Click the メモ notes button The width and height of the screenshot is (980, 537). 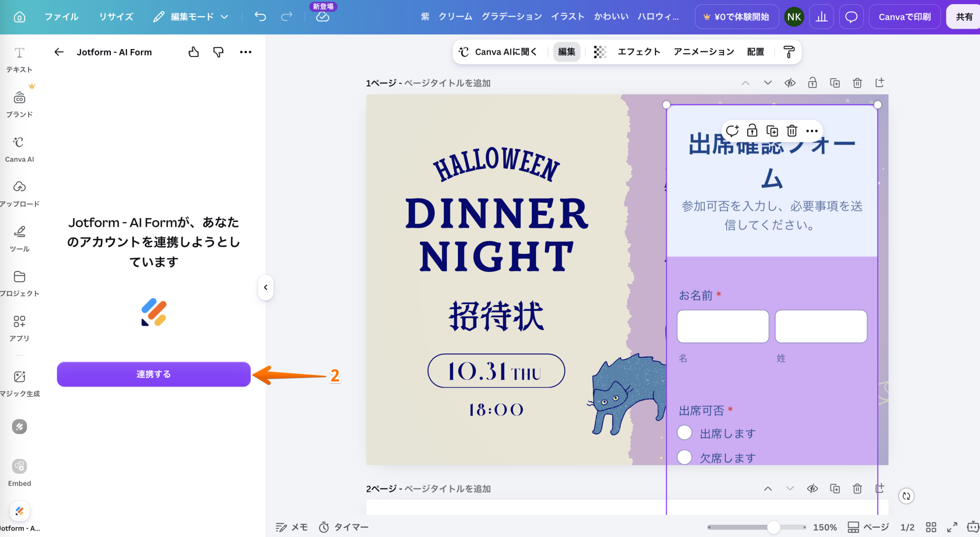pos(292,527)
